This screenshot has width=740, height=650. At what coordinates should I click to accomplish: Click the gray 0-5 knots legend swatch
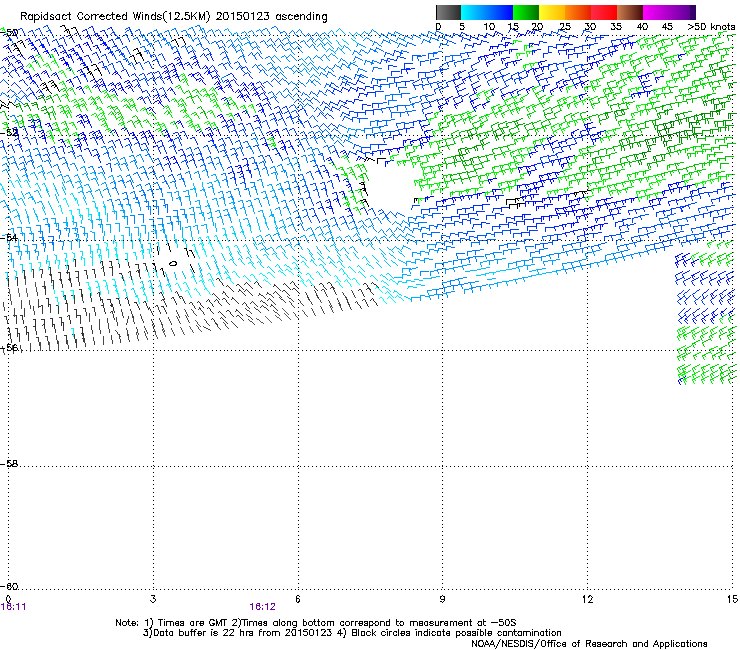click(448, 12)
